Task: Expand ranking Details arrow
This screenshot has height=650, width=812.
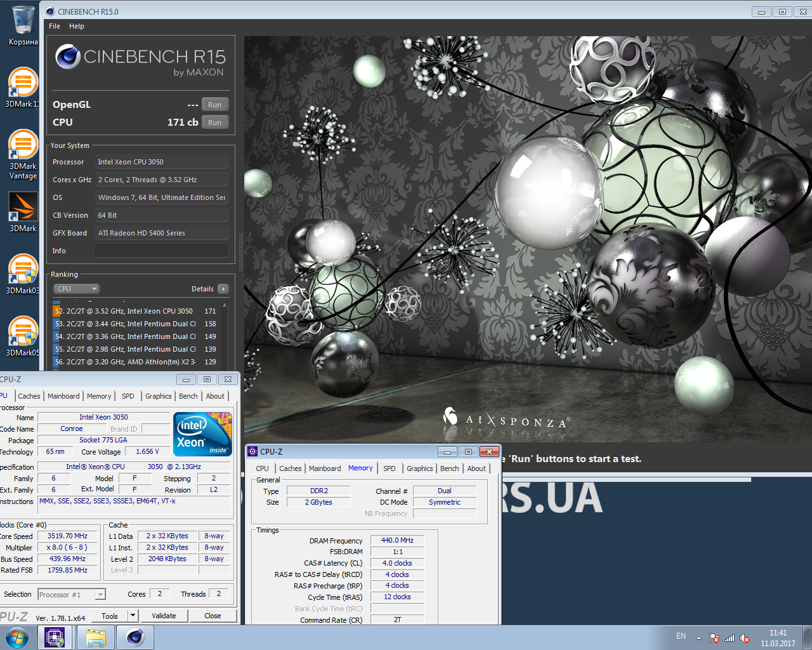Action: pyautogui.click(x=223, y=289)
